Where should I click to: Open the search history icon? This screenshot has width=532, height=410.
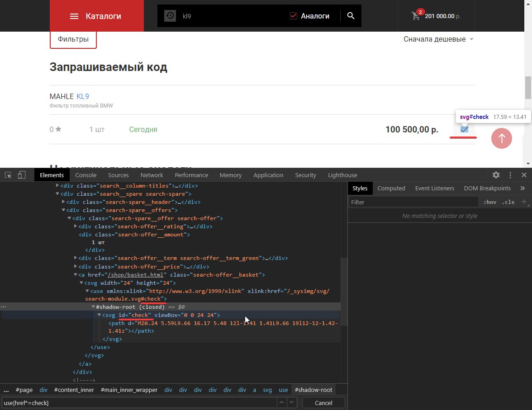(x=170, y=16)
